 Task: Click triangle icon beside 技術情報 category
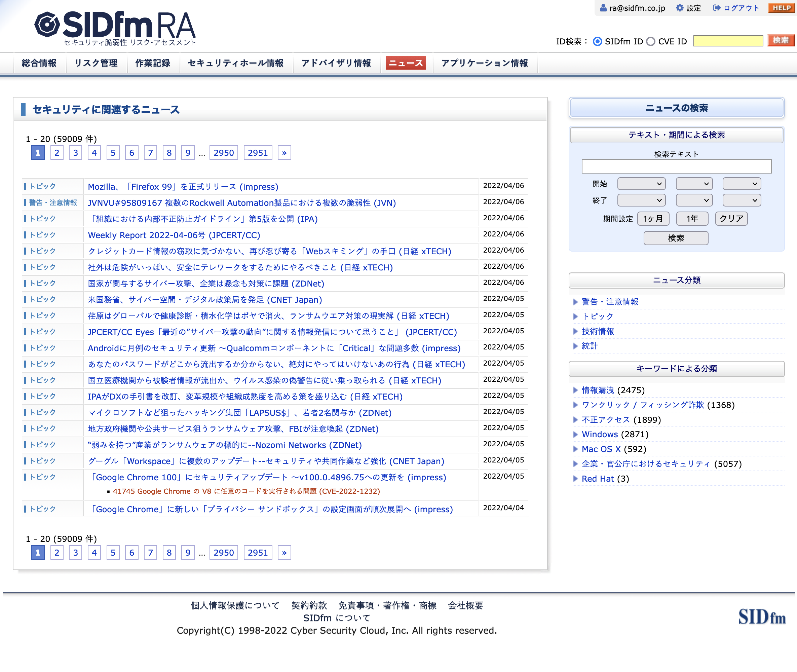(575, 331)
